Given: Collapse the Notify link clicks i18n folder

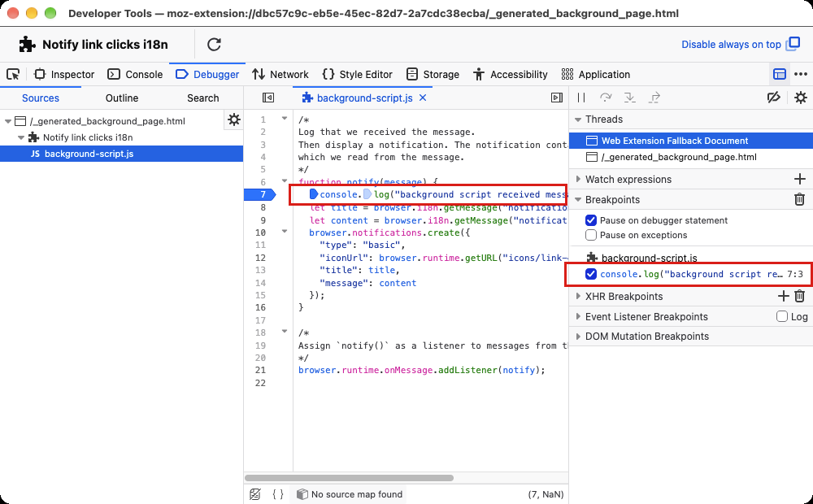Looking at the screenshot, I should point(21,137).
